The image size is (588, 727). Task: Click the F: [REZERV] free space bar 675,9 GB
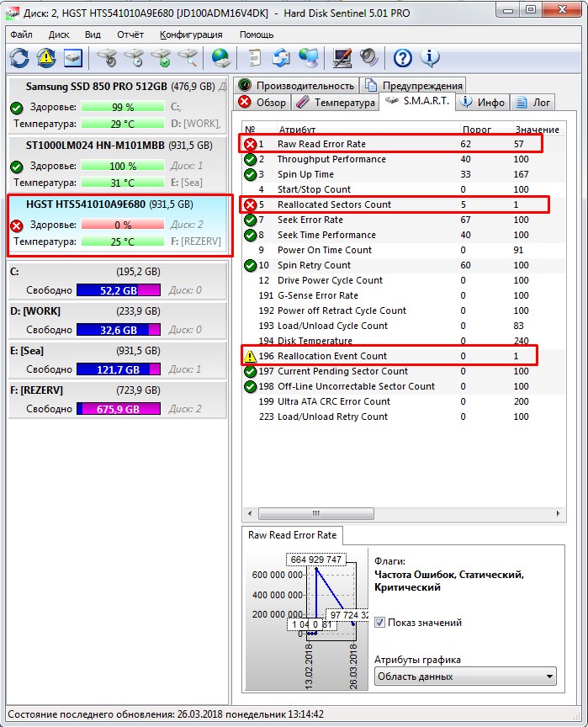(x=119, y=409)
